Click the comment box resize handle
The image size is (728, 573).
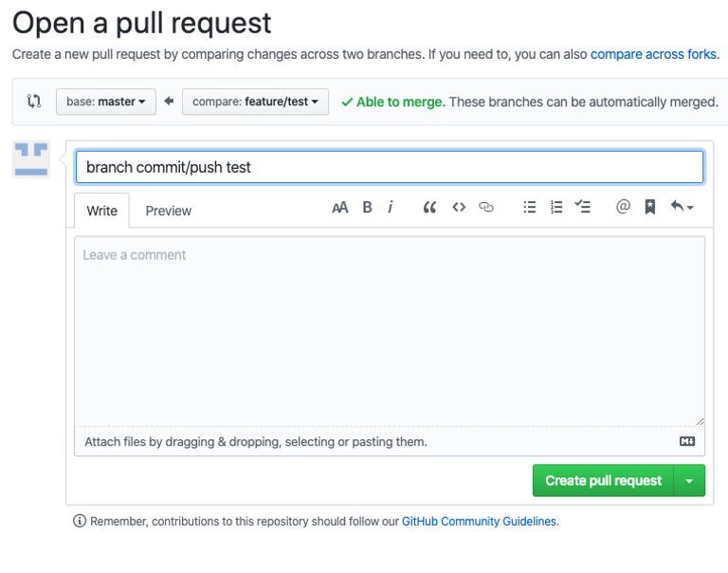coord(700,421)
